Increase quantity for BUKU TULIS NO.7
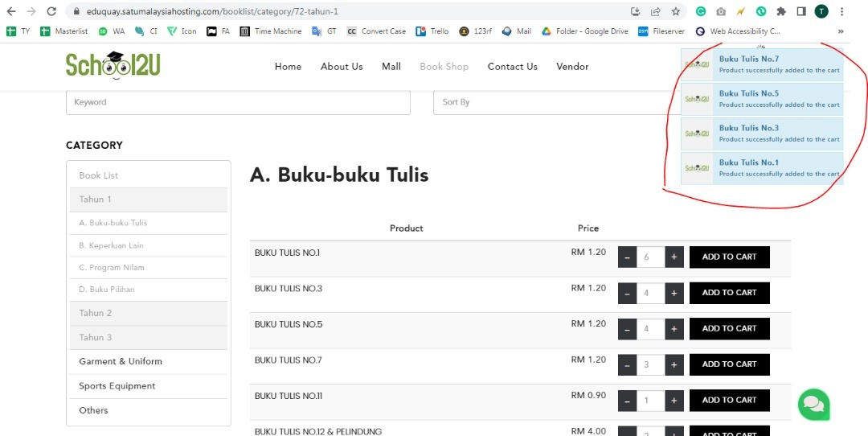The width and height of the screenshot is (868, 436). click(x=674, y=364)
